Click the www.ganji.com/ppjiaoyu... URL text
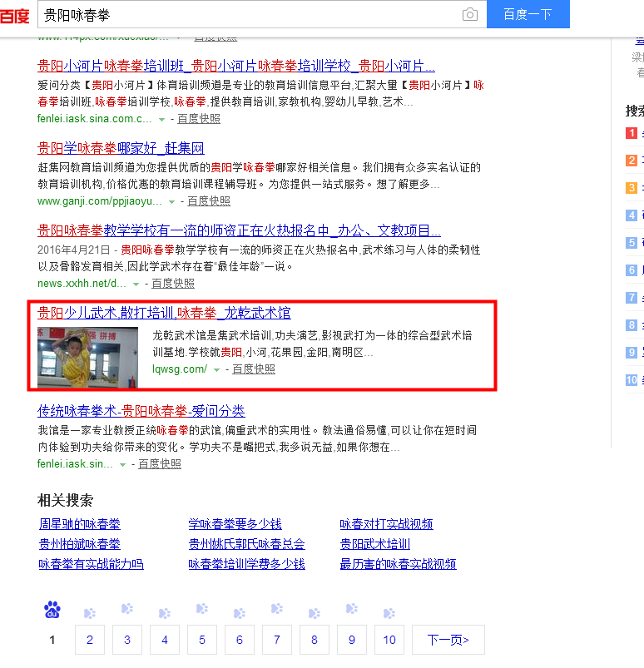 pos(100,201)
